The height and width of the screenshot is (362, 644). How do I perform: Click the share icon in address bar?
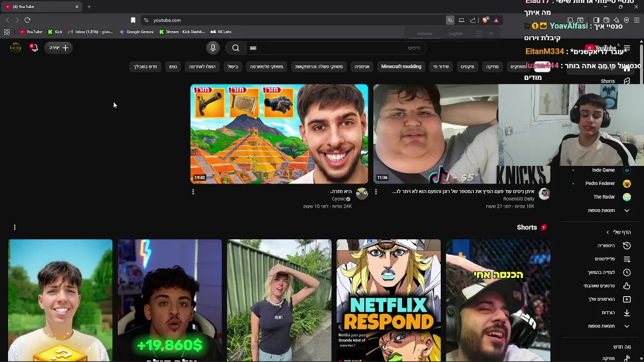(x=473, y=20)
